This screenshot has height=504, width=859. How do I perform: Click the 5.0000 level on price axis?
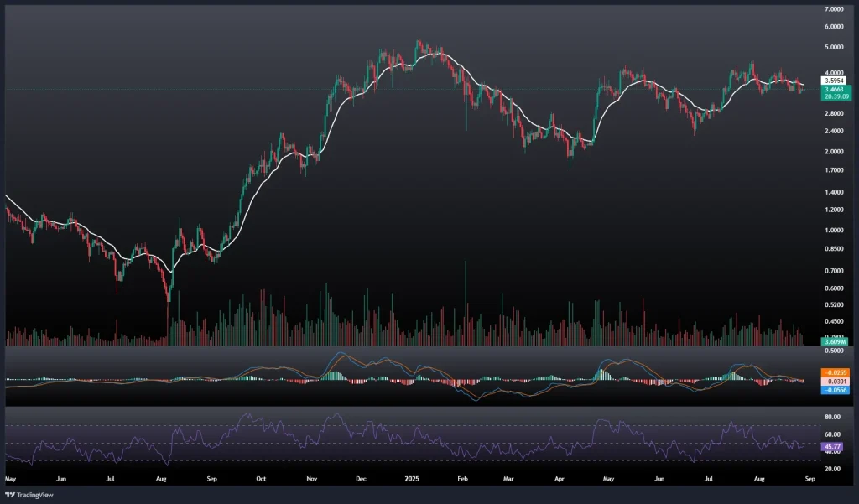pos(834,48)
